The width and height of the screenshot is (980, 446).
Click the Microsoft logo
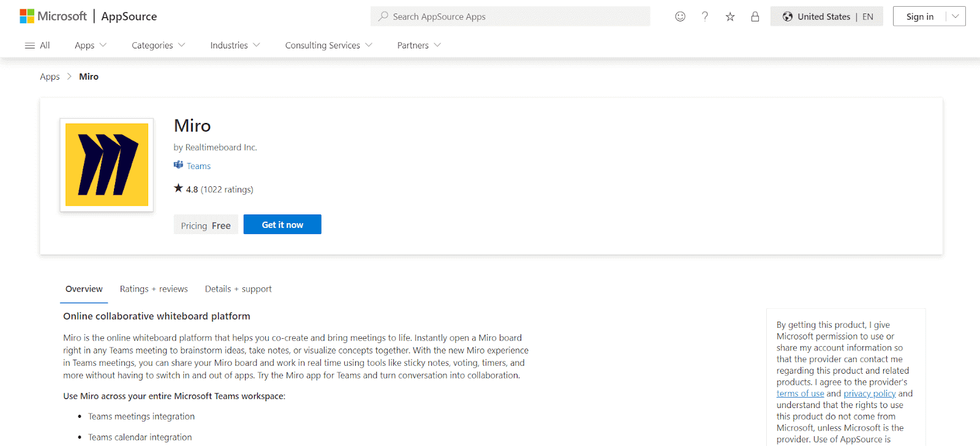tap(53, 17)
